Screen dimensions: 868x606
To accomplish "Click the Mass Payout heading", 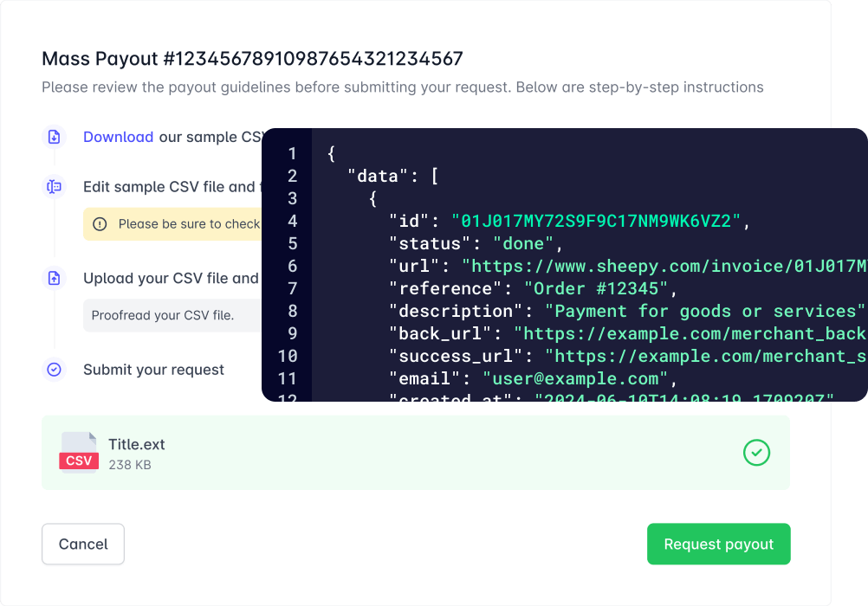I will (x=252, y=59).
